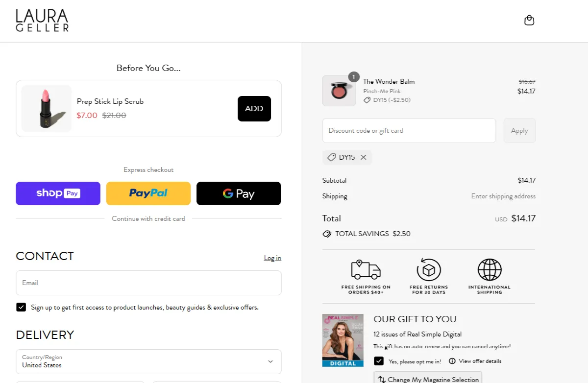Image resolution: width=588 pixels, height=383 pixels.
Task: Expand Change My Magazine Selection
Action: [x=428, y=378]
